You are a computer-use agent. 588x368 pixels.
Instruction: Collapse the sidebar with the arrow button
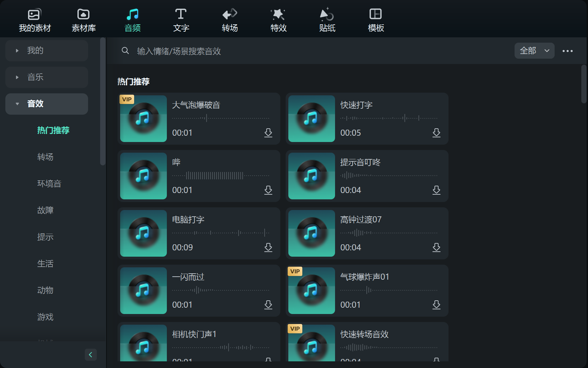coord(90,355)
